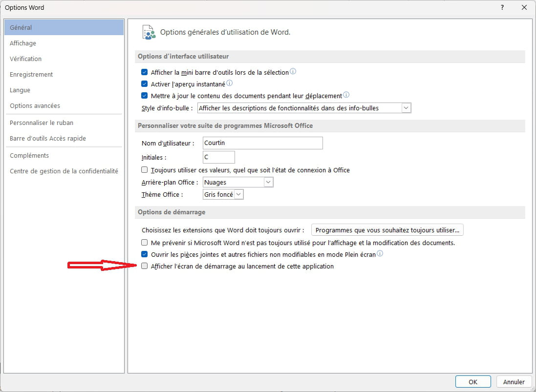The image size is (536, 392).
Task: Click Programmes que vous souhaitez toujours utiliser button
Action: click(x=387, y=230)
